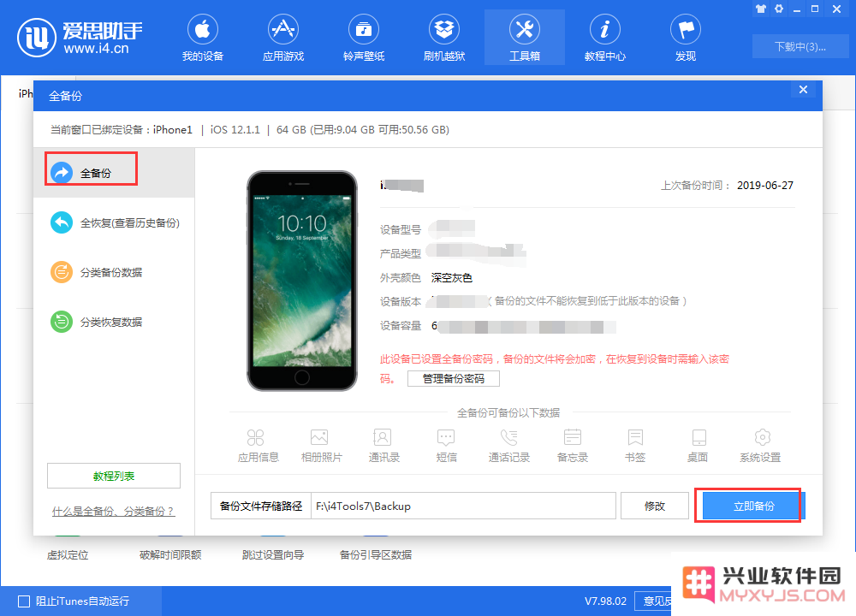Click the bound device info iPhone1 text

coord(173,130)
